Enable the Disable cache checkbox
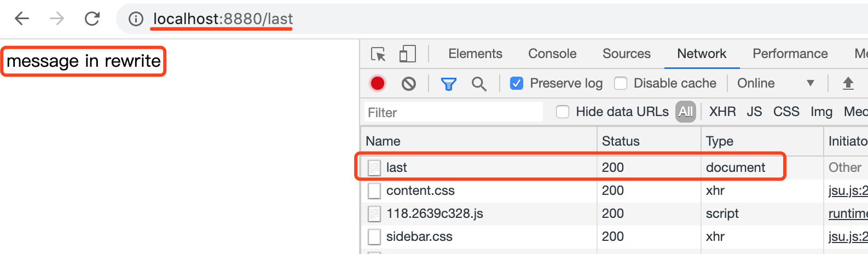868x254 pixels. [x=621, y=83]
